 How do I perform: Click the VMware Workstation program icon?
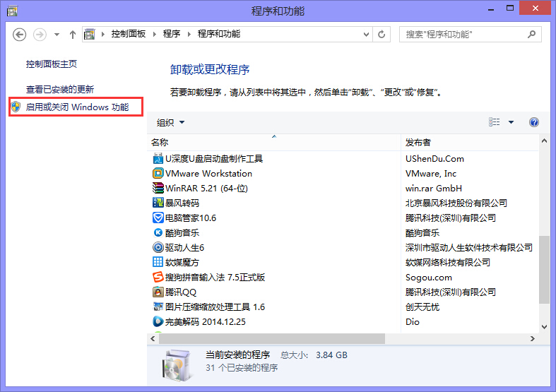tap(158, 174)
